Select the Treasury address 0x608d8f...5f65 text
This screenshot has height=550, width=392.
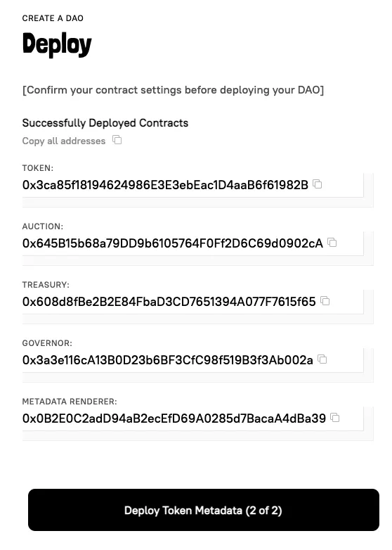[x=169, y=302]
